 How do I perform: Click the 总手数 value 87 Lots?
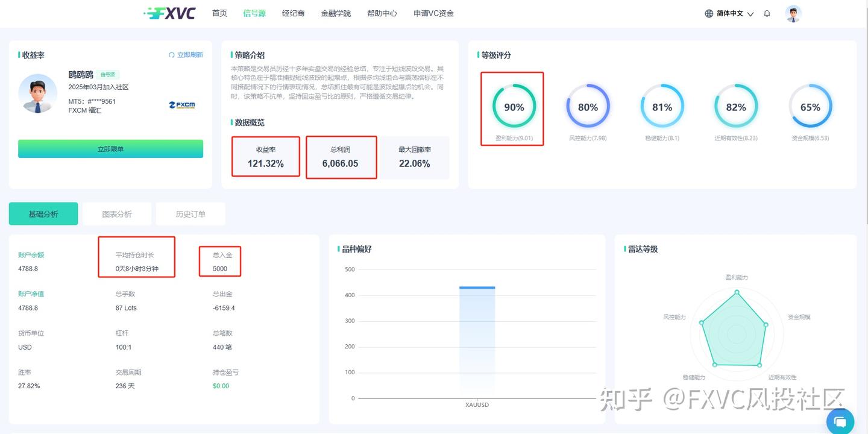point(126,308)
